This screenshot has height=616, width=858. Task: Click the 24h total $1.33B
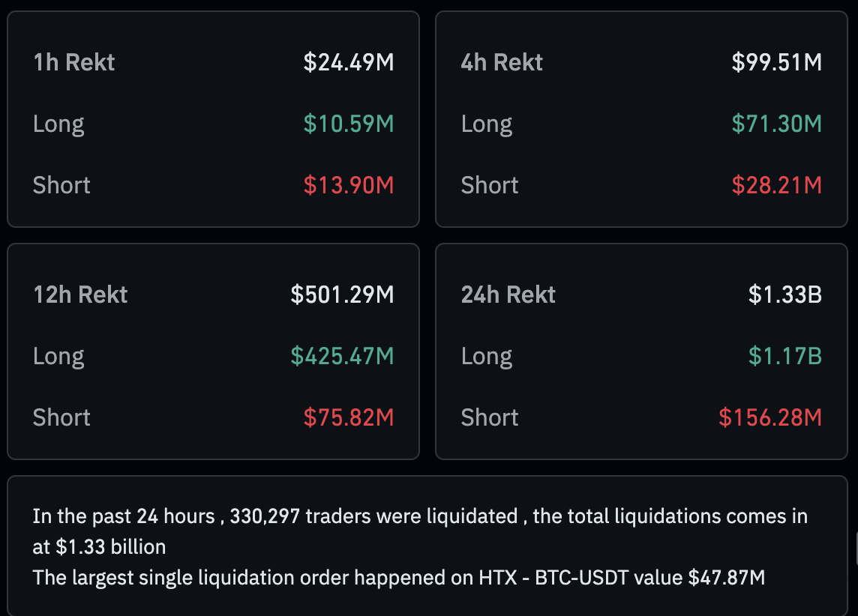[785, 295]
